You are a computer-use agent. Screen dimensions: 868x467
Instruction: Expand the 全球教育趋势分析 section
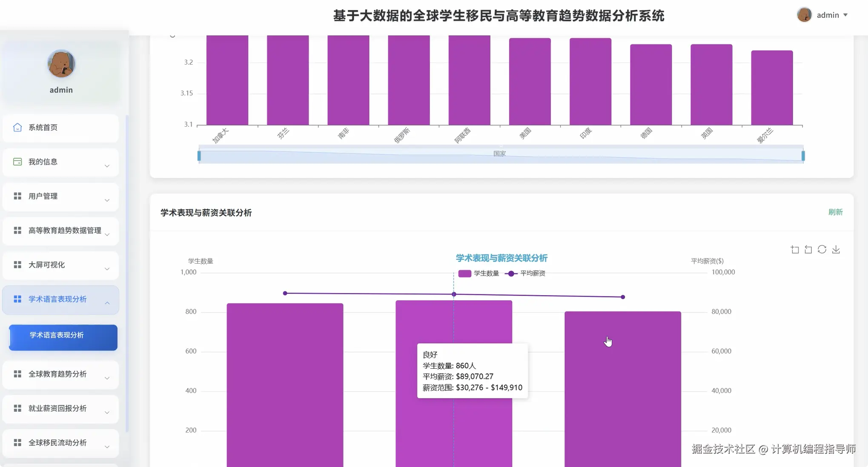tap(60, 374)
